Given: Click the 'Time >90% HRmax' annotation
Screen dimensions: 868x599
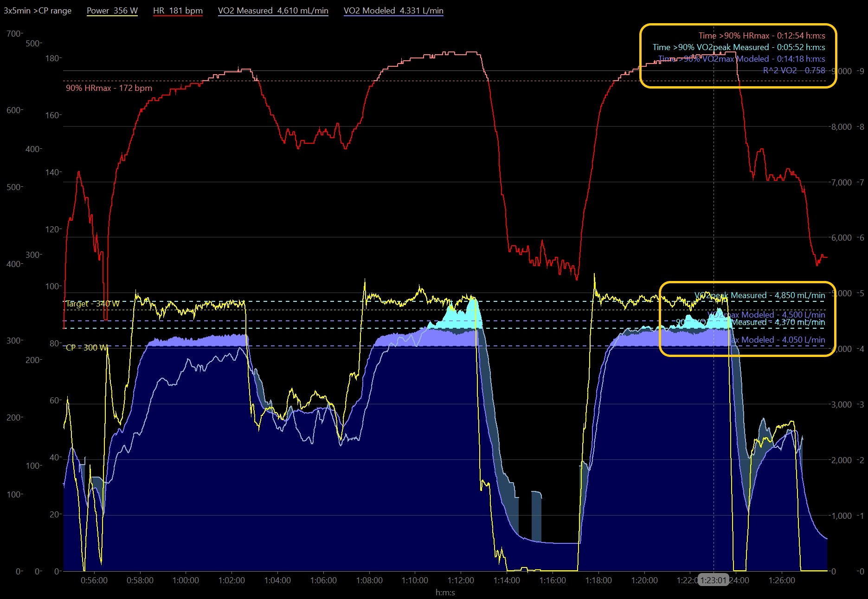Looking at the screenshot, I should pos(761,36).
